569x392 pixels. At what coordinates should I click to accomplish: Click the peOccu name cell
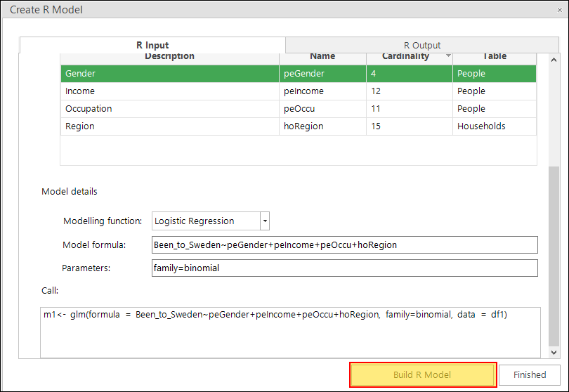322,108
